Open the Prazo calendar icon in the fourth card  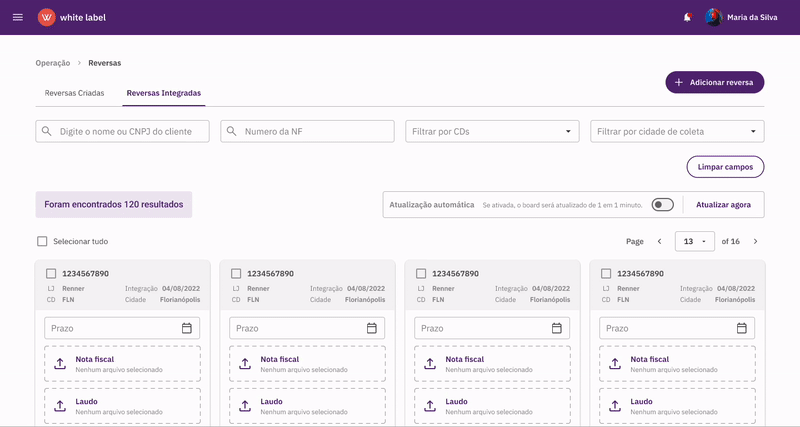742,328
